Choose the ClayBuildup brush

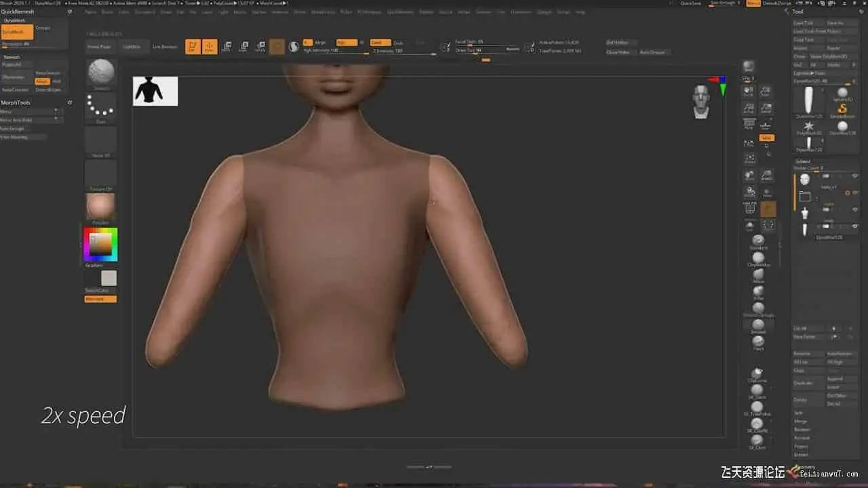click(x=758, y=257)
